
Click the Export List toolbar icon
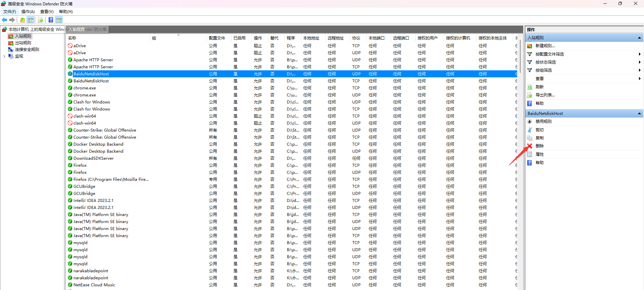pyautogui.click(x=40, y=20)
